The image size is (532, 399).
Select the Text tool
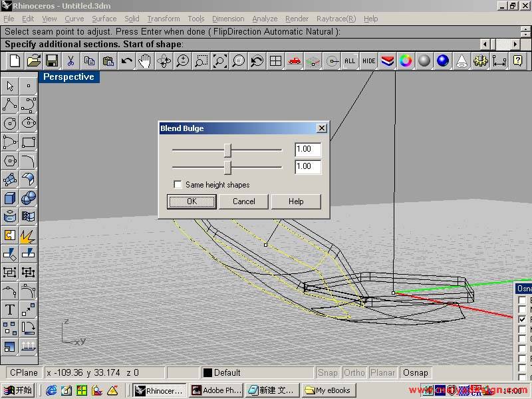pos(10,309)
